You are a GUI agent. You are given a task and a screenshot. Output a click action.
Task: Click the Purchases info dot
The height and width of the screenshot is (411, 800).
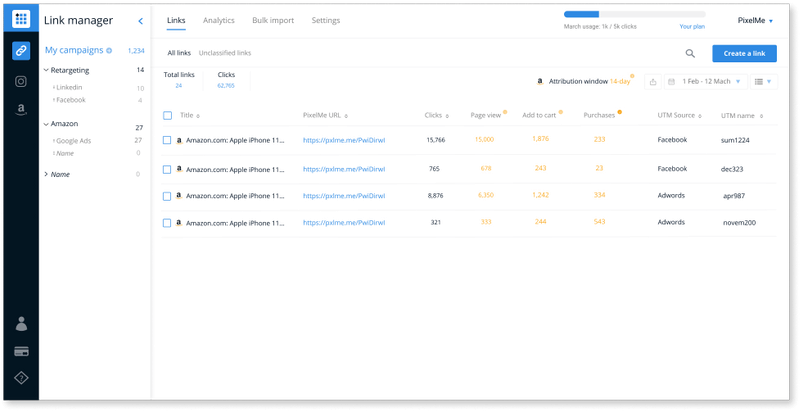click(619, 112)
